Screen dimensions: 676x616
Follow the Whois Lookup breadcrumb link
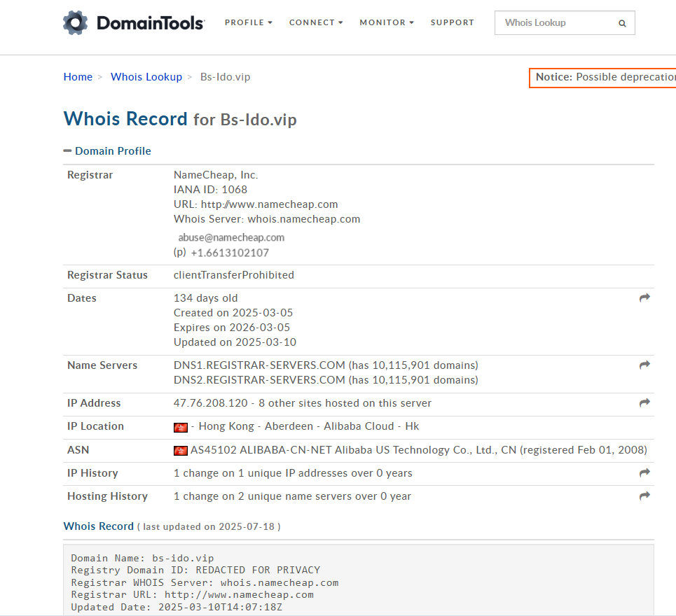pos(146,77)
